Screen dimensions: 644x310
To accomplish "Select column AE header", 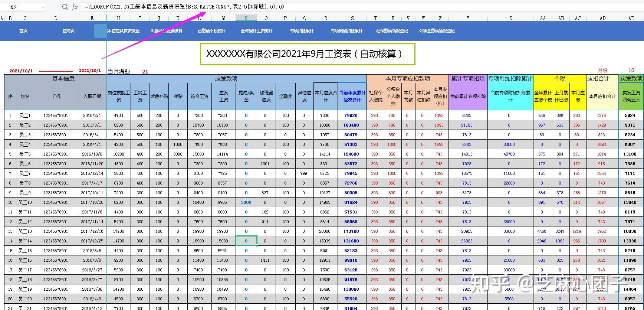I will coord(631,18).
